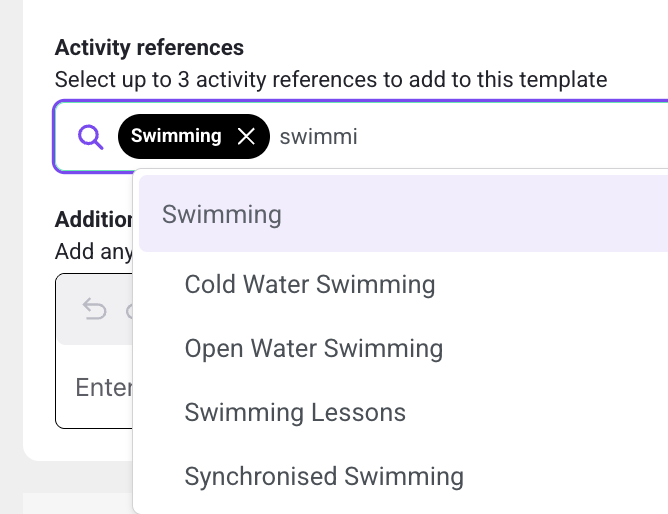Choose Swimming Lessons in the list

pyautogui.click(x=295, y=412)
